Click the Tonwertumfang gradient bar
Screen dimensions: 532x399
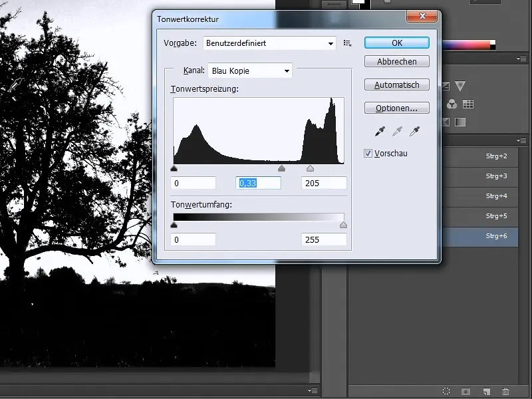pos(259,217)
